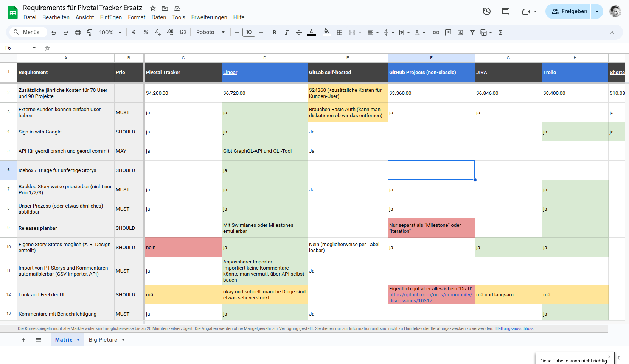This screenshot has height=364, width=629.
Task: Open the Linear header link
Action: point(230,73)
